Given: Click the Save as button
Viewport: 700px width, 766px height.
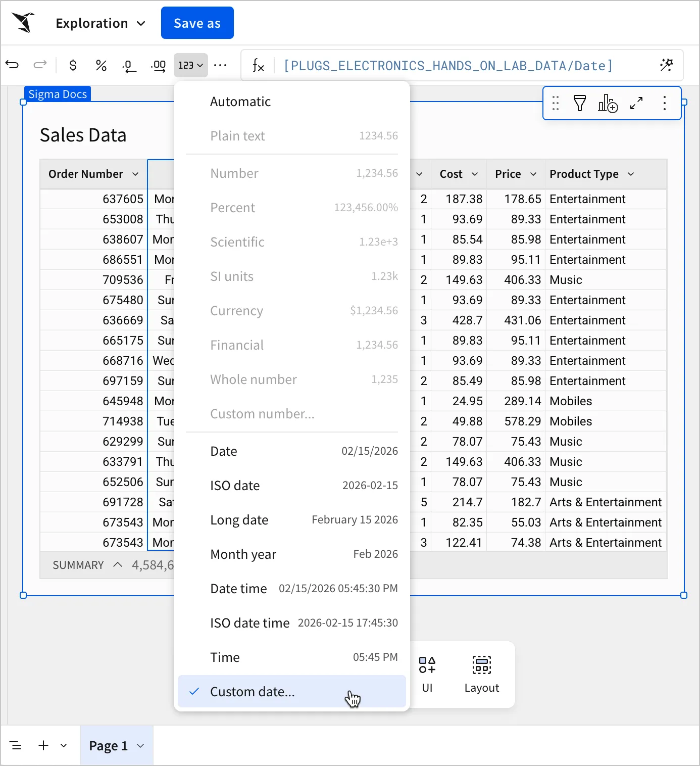Looking at the screenshot, I should (197, 23).
